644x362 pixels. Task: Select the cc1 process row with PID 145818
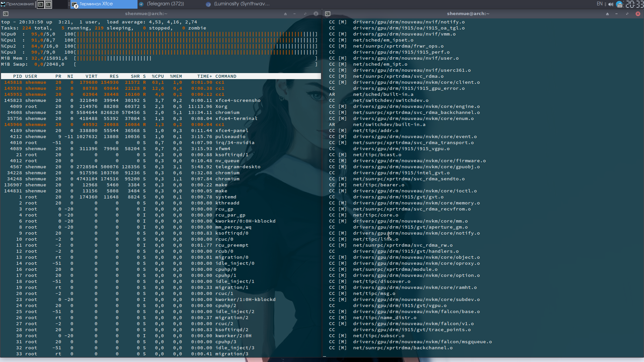(161, 82)
